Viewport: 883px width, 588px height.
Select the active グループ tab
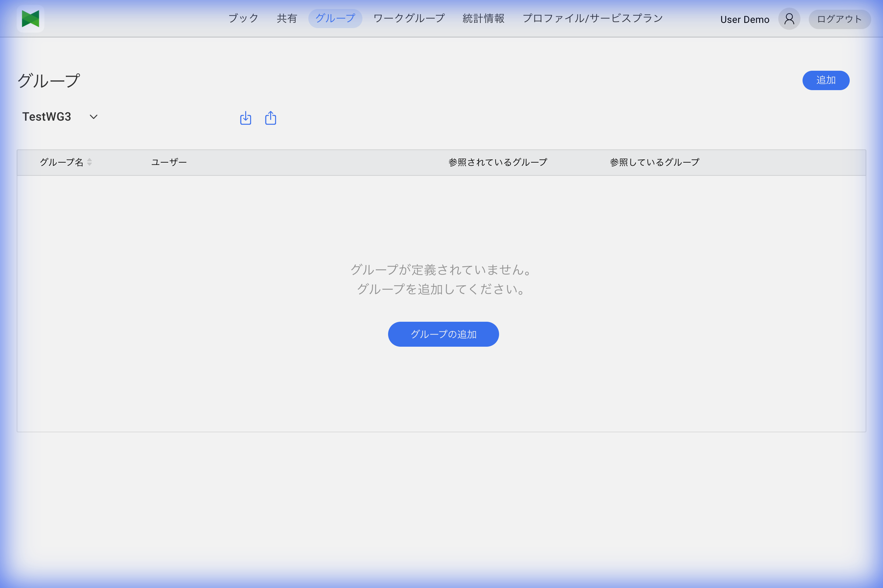[x=334, y=17]
